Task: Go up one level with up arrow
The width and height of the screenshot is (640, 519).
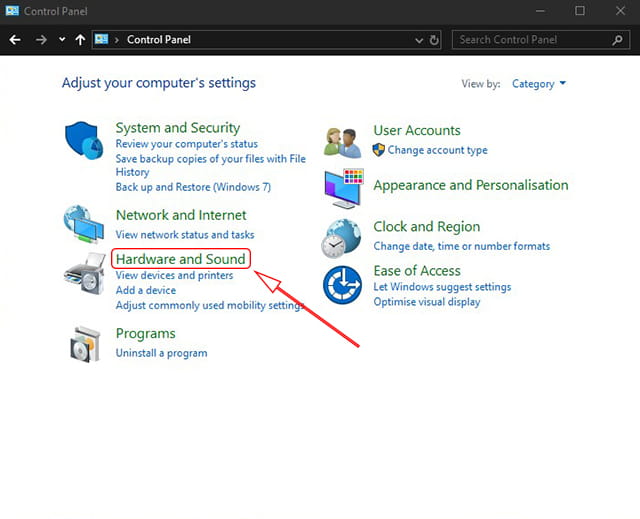Action: click(x=80, y=40)
